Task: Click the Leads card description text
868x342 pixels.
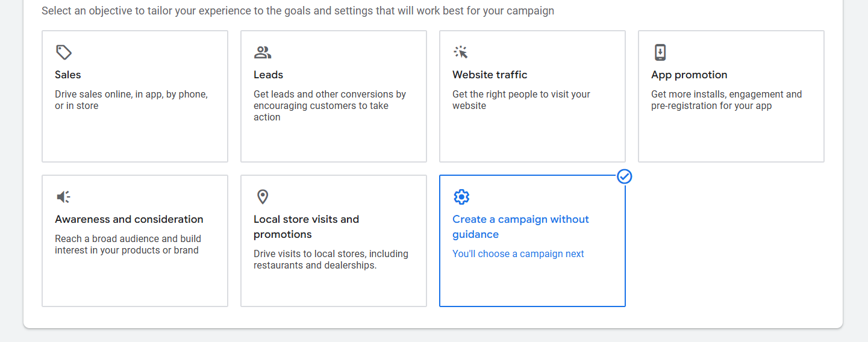Action: (x=329, y=105)
